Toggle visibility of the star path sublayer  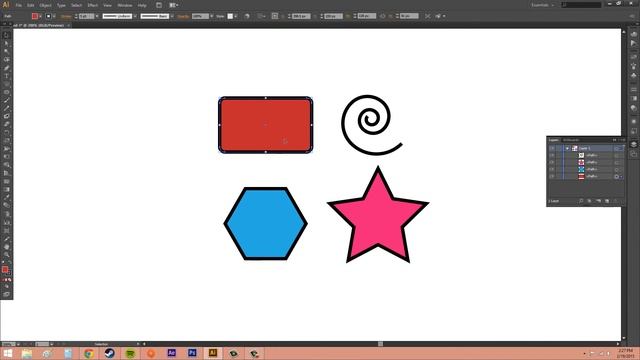coord(551,162)
